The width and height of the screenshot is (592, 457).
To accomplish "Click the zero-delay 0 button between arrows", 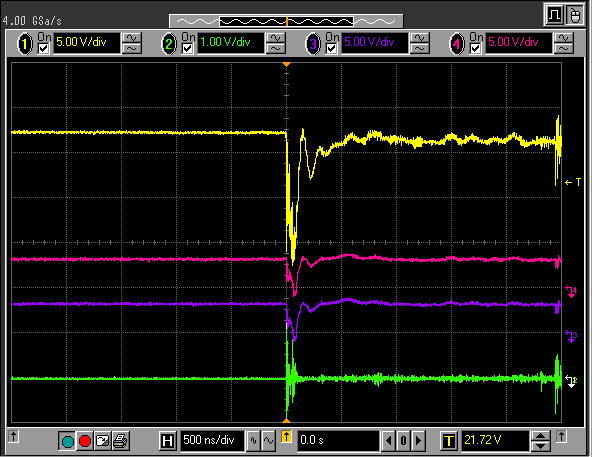I will [403, 441].
